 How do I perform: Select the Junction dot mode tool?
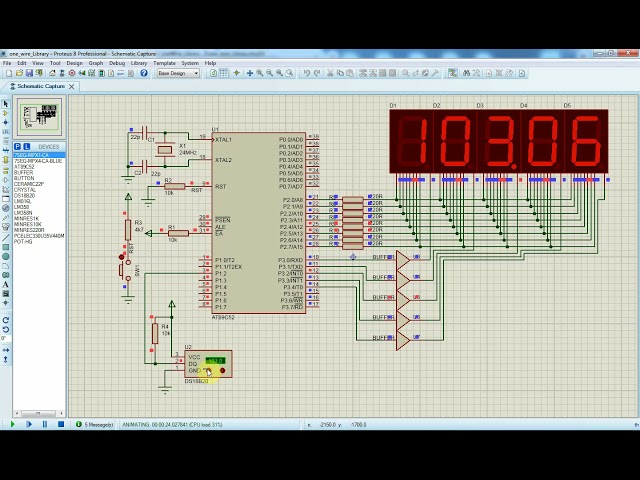tap(6, 122)
